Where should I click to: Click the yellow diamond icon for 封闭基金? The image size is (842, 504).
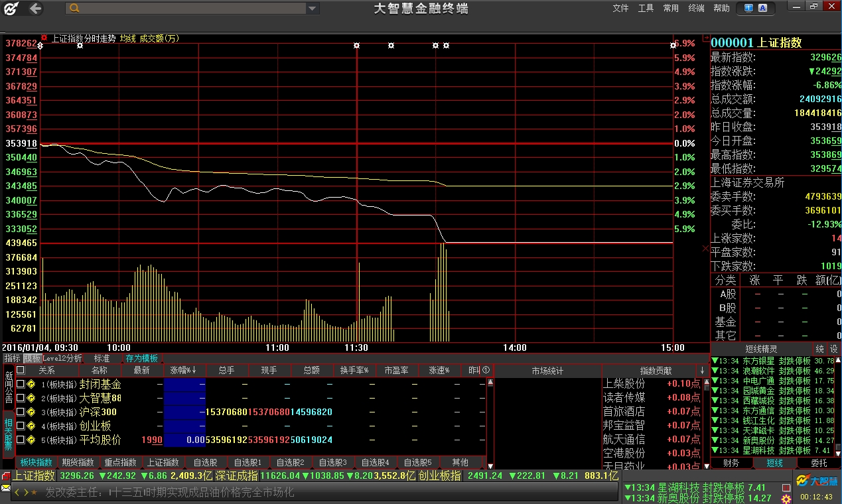[x=31, y=384]
